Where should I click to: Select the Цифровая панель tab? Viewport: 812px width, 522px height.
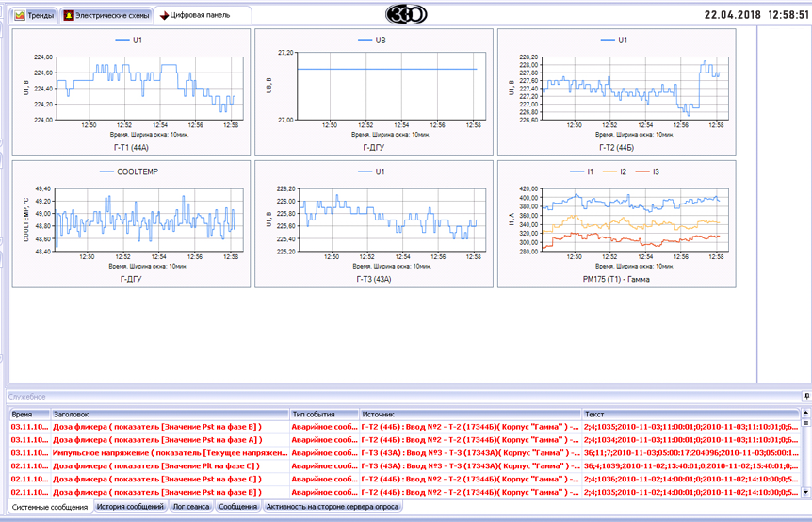[x=202, y=15]
